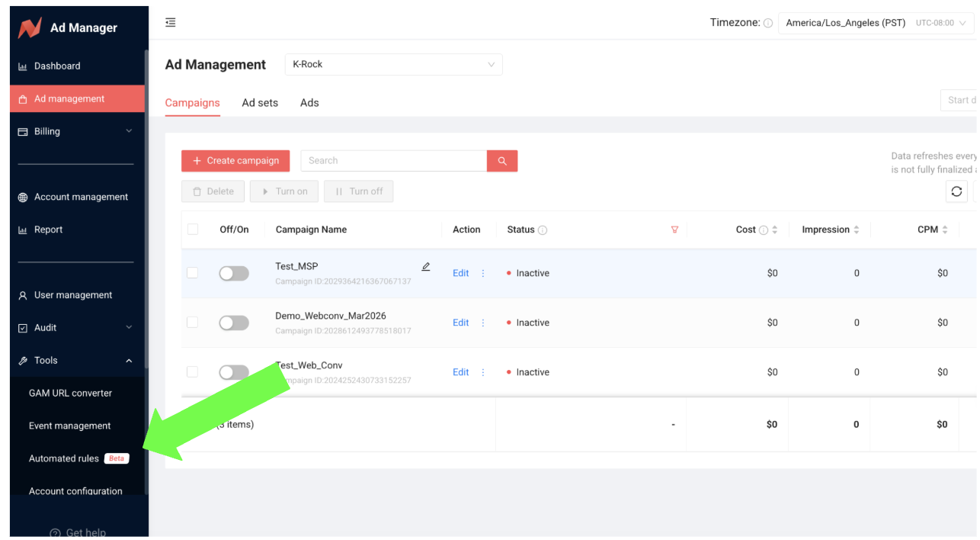
Task: Click the Create campaign button
Action: pos(235,161)
